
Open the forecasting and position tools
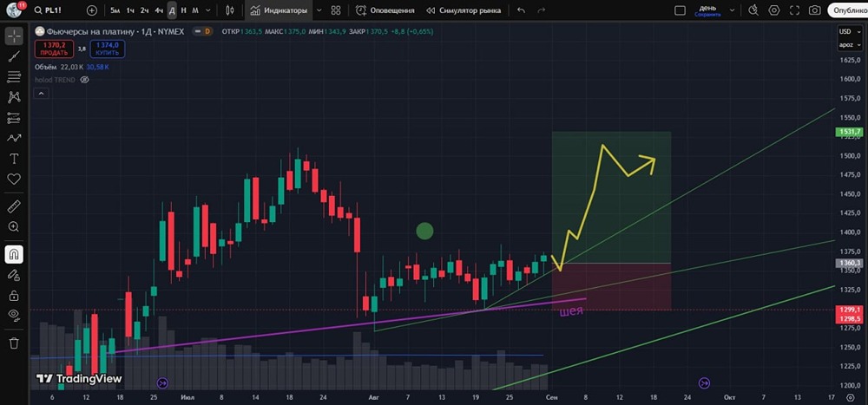click(x=14, y=118)
